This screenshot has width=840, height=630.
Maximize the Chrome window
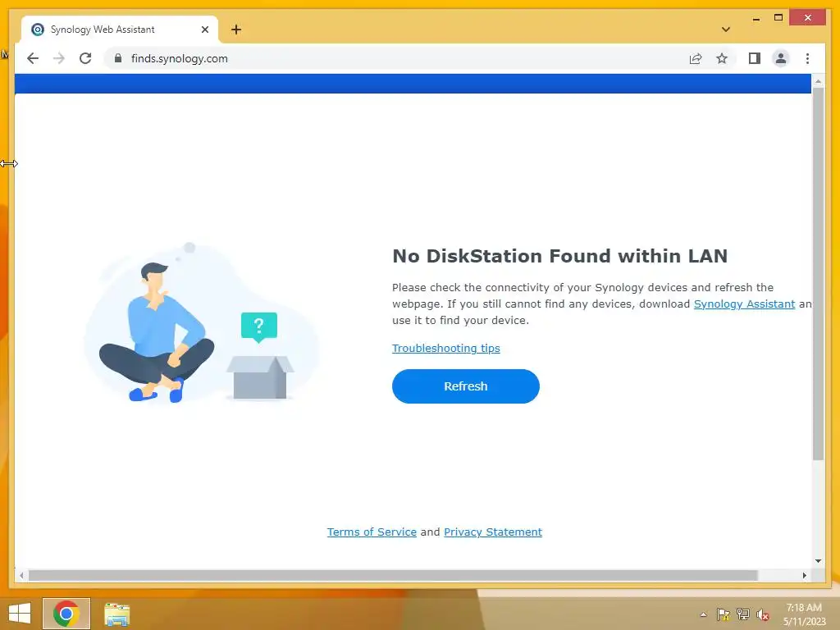tap(778, 18)
